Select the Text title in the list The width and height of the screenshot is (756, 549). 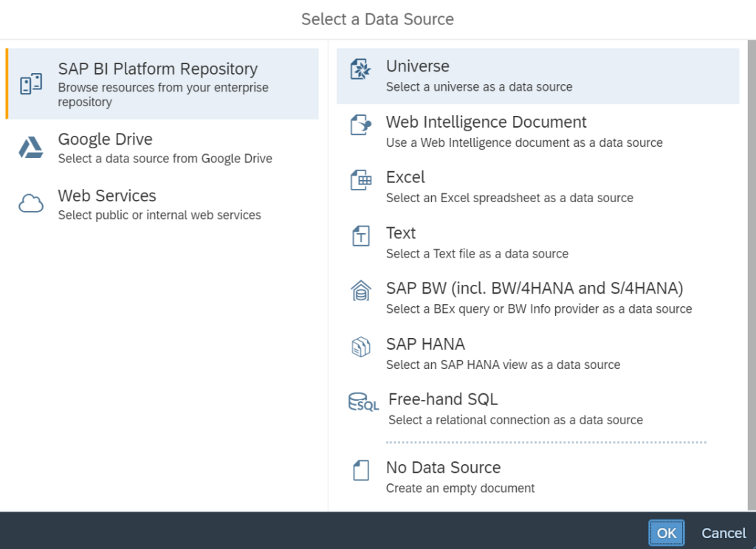[x=401, y=232]
